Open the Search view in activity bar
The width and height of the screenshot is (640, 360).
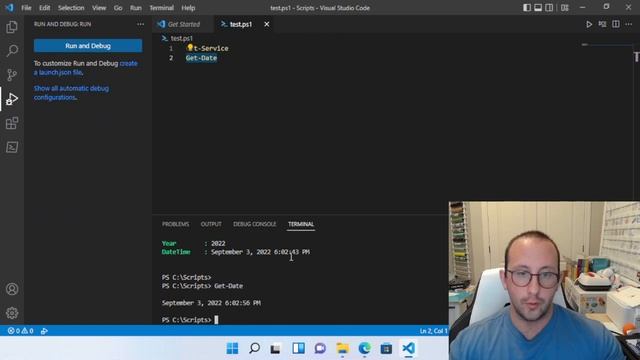12,51
